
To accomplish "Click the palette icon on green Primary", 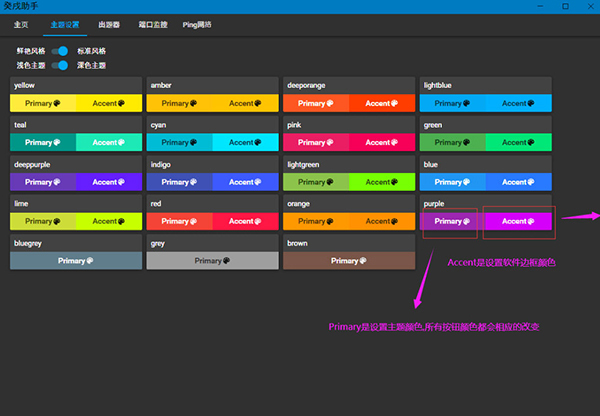I will pos(467,143).
